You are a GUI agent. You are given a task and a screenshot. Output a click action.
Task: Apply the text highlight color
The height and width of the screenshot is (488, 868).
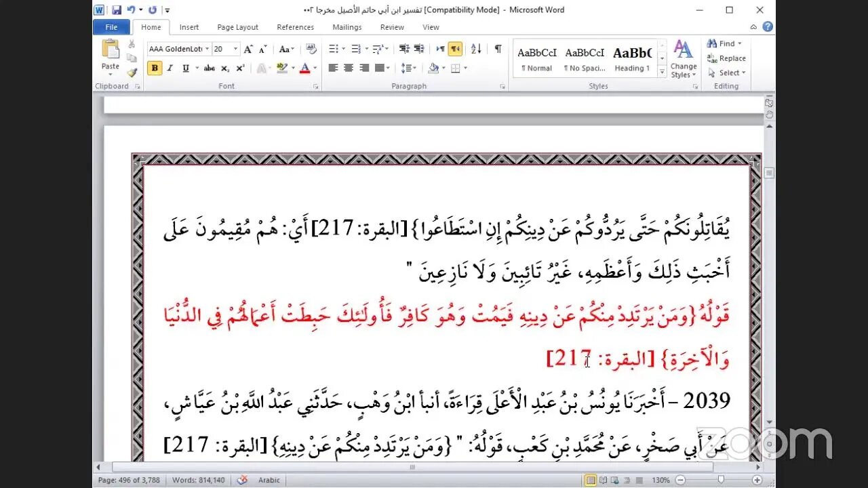pos(281,68)
